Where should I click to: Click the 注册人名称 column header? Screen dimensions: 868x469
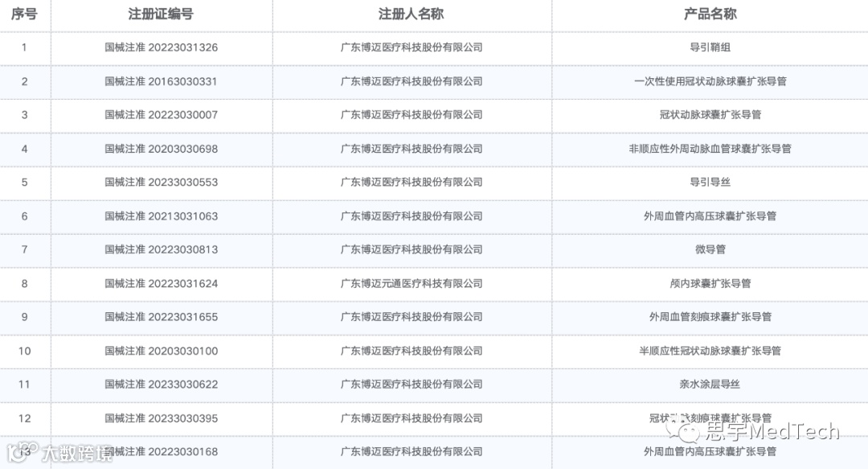pos(411,14)
